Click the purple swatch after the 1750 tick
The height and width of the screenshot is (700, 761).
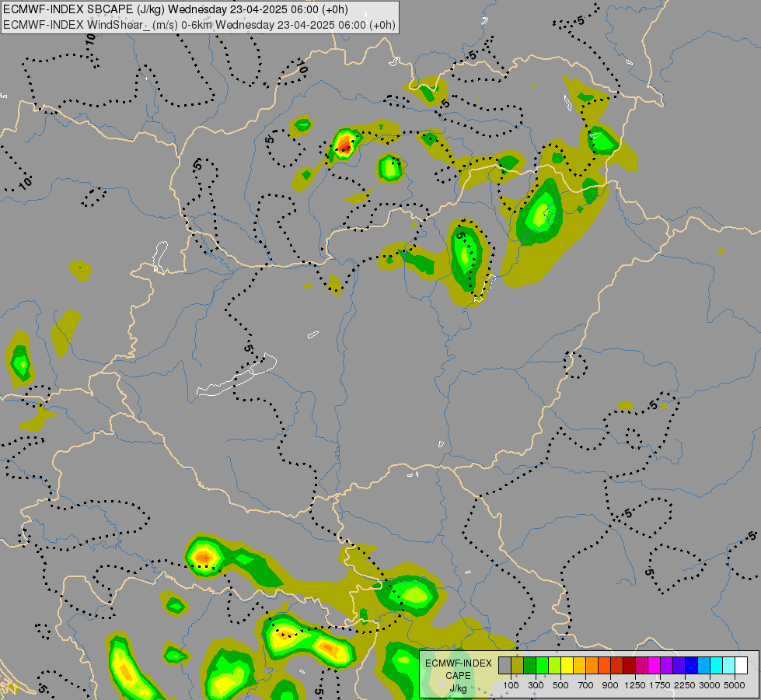click(x=667, y=665)
